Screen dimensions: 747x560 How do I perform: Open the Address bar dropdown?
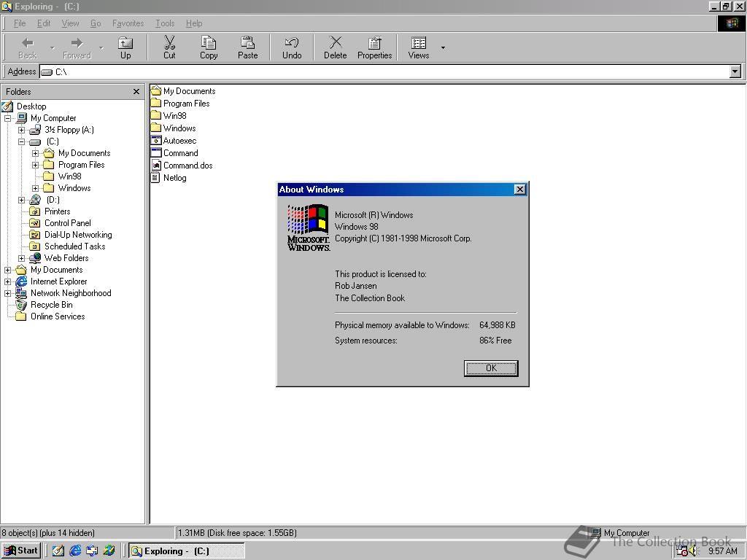click(x=735, y=72)
